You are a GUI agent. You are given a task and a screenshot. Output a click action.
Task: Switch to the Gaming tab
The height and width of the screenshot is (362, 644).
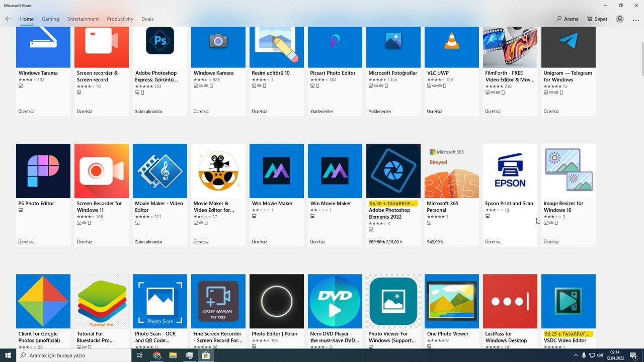point(50,19)
